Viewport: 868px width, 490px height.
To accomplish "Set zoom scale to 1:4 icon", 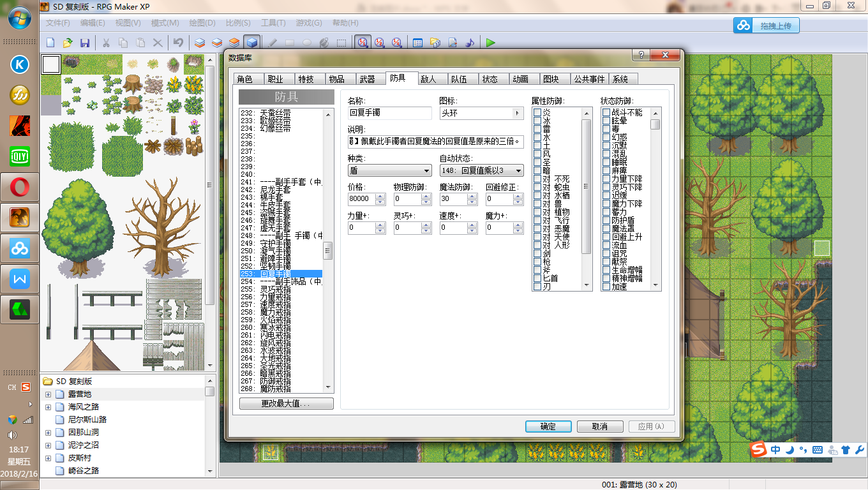I will (x=396, y=43).
